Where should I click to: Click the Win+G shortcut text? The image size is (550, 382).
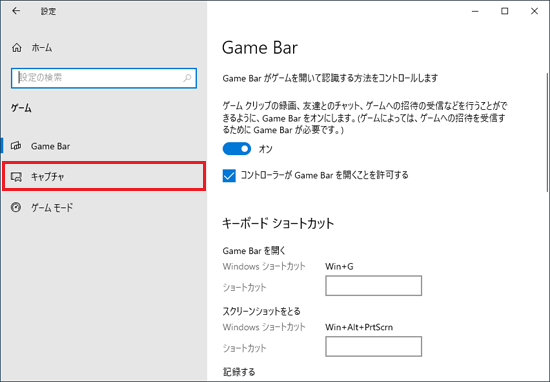point(339,267)
